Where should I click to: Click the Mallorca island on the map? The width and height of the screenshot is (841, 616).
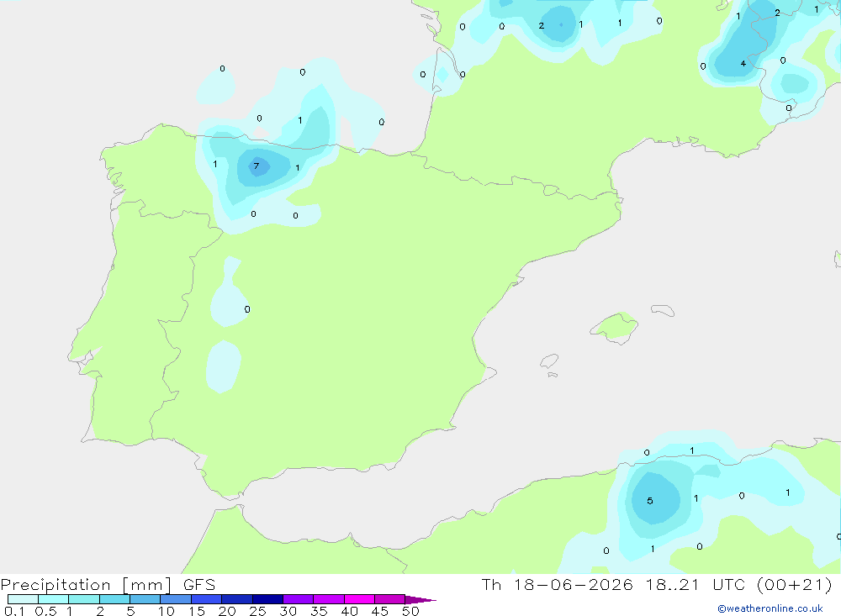[616, 327]
